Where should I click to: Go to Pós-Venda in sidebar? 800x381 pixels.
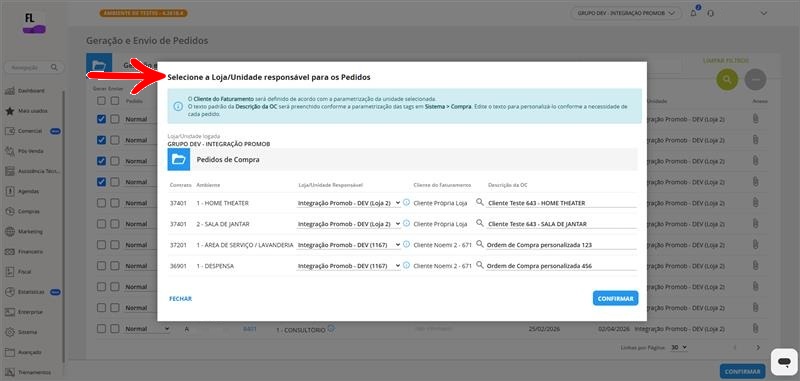pyautogui.click(x=24, y=151)
